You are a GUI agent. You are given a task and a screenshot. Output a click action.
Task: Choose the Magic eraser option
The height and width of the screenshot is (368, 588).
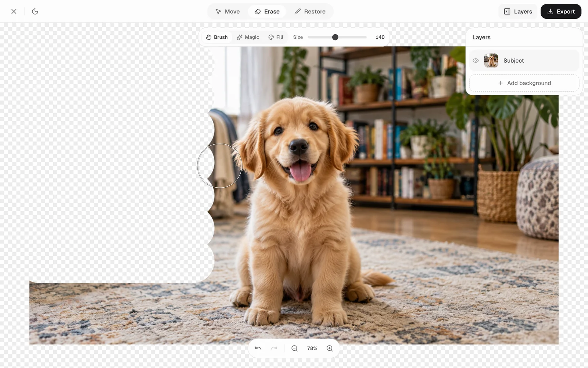(x=248, y=37)
